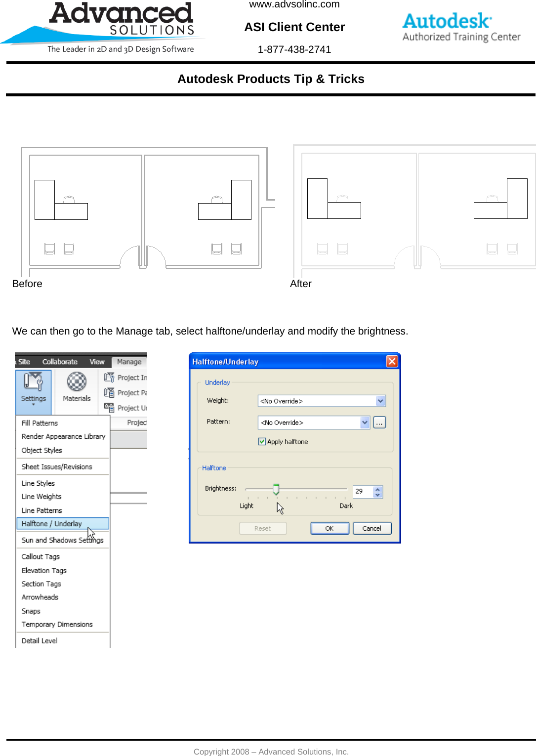Select Arrowheads menu entry
Screen dimensions: 536x756
(x=63, y=597)
